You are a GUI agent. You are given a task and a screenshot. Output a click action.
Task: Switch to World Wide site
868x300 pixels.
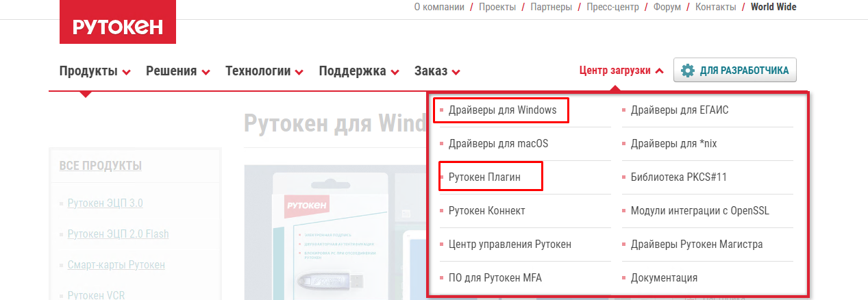773,7
